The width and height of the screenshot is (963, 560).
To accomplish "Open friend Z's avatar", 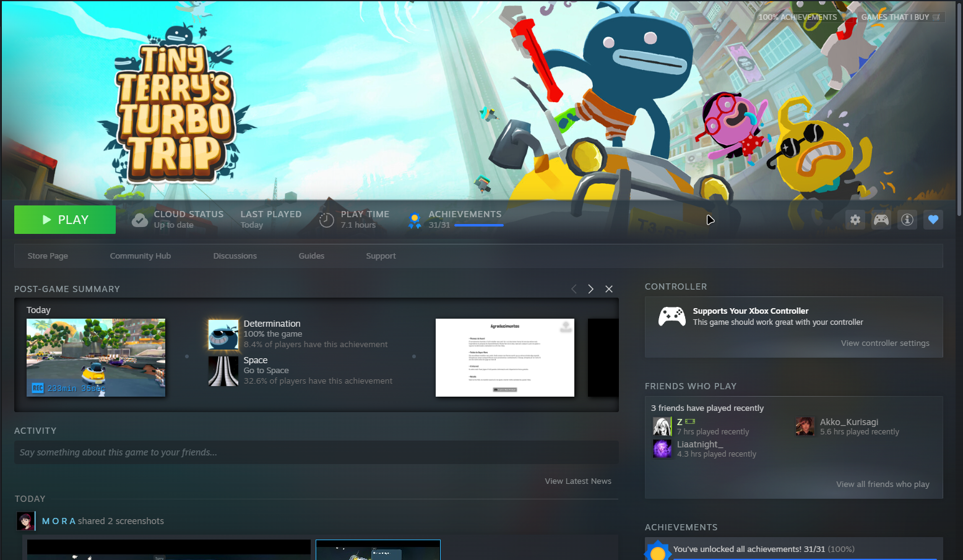I will click(662, 426).
